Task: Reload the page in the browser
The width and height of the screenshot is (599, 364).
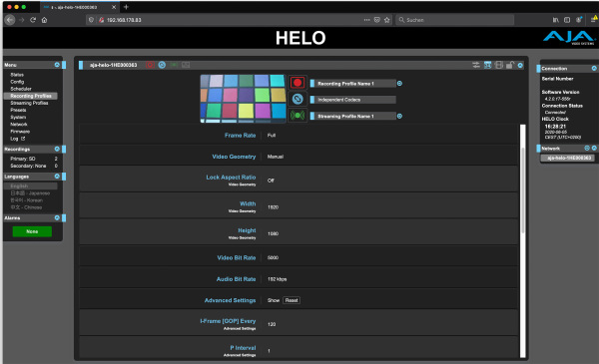Action: [x=33, y=20]
